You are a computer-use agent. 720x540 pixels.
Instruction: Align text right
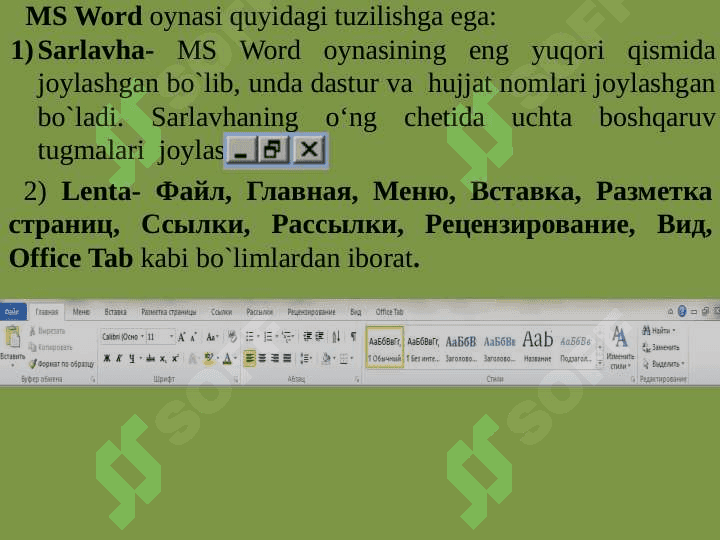point(275,358)
